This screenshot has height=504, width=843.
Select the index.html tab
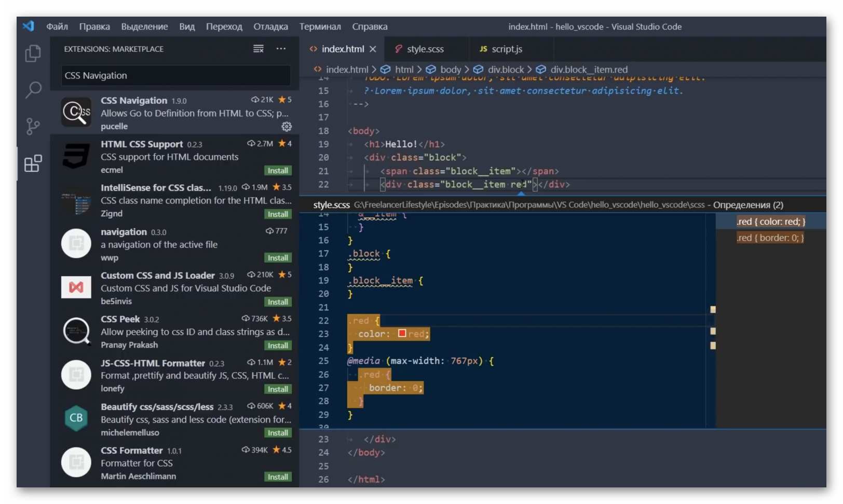point(343,49)
